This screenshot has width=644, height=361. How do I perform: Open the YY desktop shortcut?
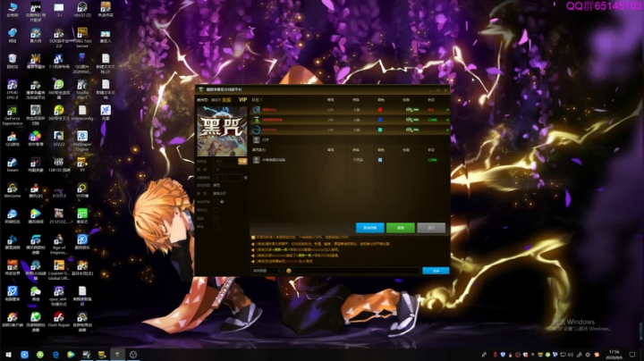pyautogui.click(x=82, y=164)
